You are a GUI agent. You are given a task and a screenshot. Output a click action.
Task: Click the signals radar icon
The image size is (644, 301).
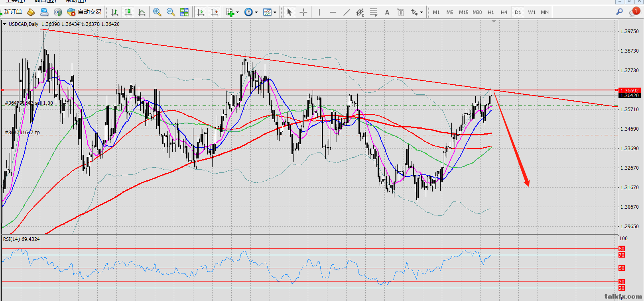tap(58, 12)
